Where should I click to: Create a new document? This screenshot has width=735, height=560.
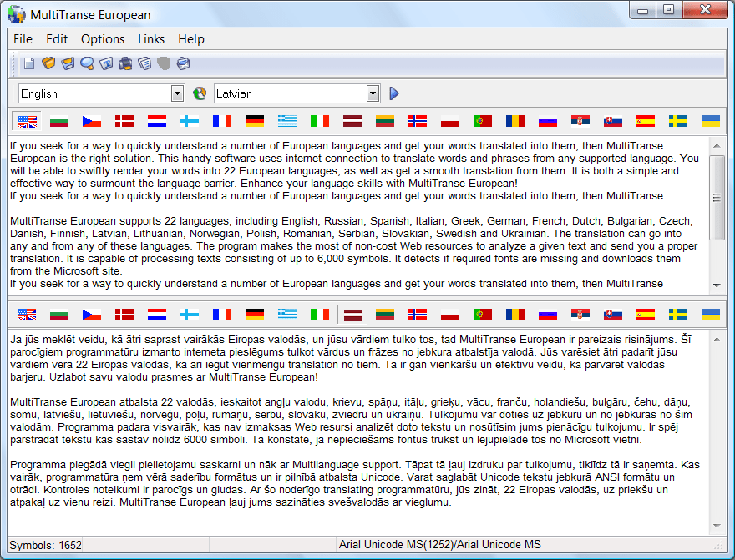(x=28, y=63)
